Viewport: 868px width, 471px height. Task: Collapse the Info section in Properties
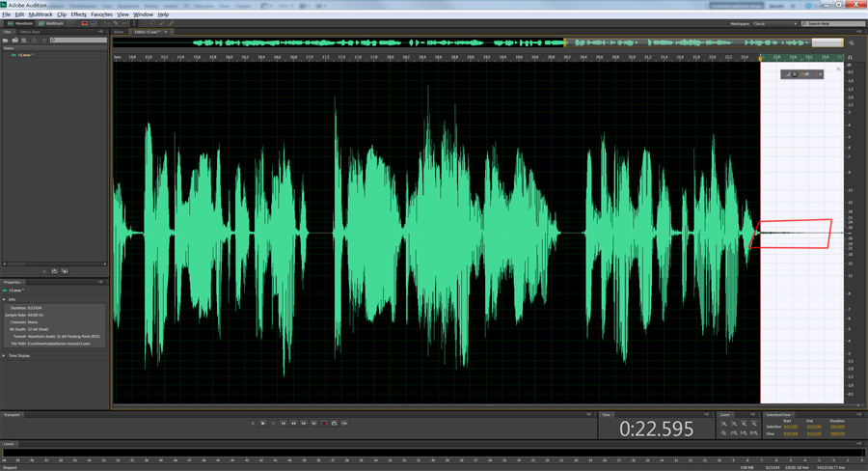click(x=4, y=299)
